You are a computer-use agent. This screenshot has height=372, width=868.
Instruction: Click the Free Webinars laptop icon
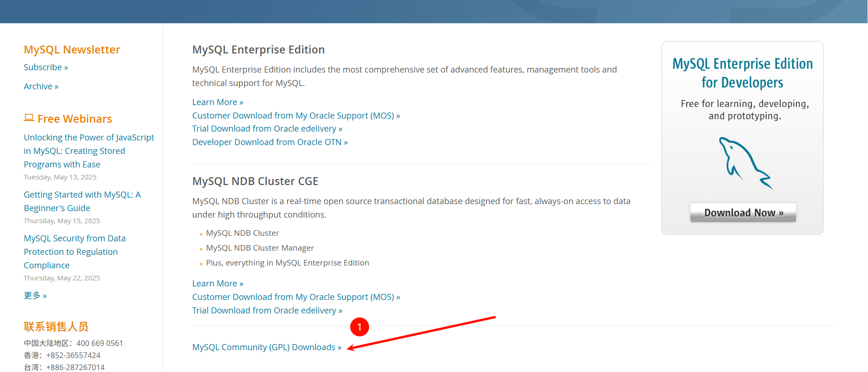coord(29,118)
